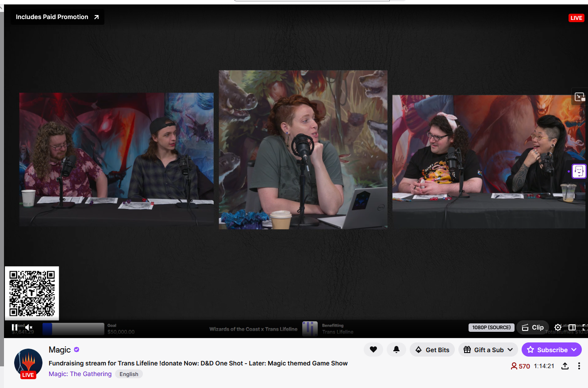
Task: Click the fundraiser progress bar
Action: pyautogui.click(x=73, y=329)
